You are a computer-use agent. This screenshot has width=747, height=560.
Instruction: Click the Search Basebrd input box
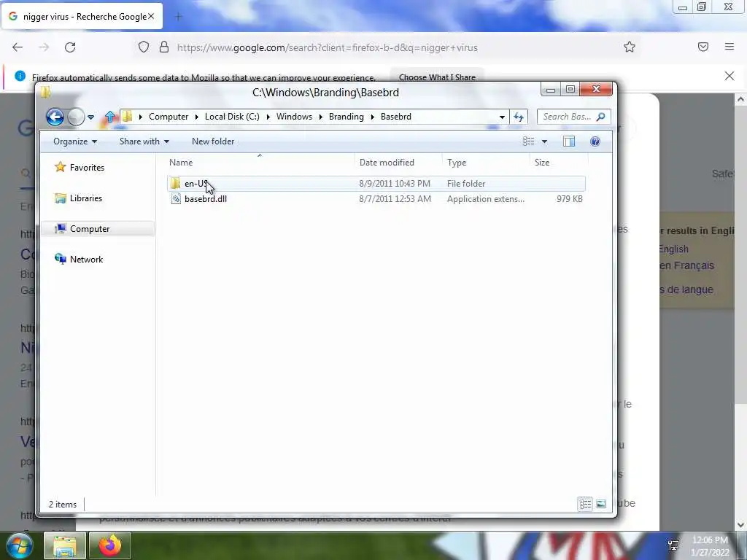point(573,117)
